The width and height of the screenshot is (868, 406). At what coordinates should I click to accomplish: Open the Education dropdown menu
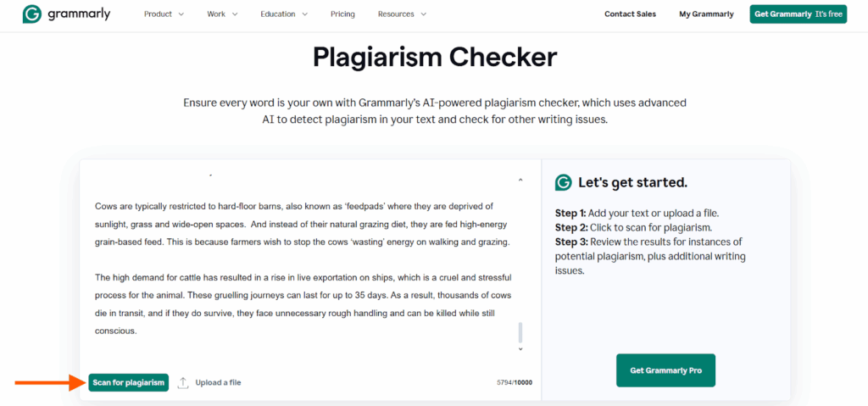tap(284, 14)
